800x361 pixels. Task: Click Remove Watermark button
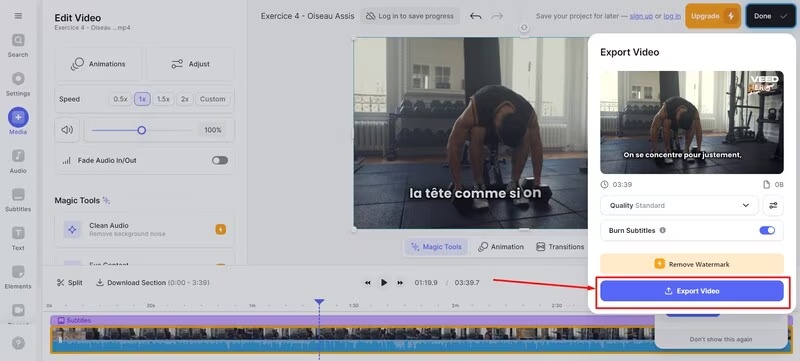(x=692, y=264)
